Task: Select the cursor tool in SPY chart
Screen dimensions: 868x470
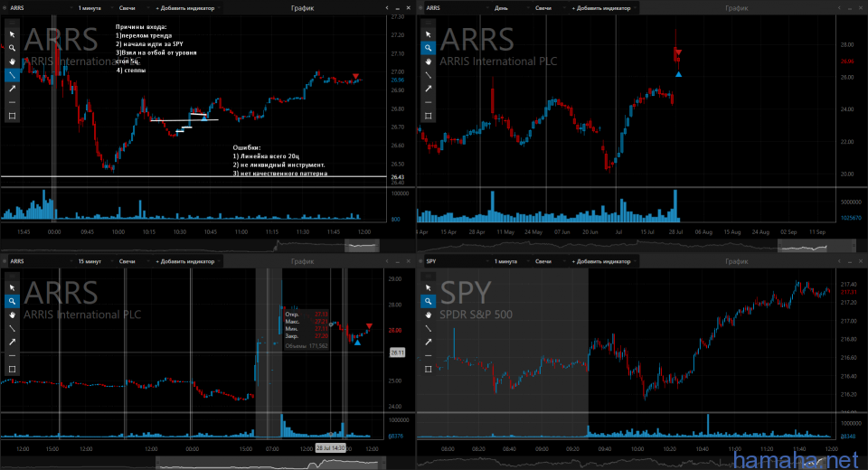Action: pos(428,287)
